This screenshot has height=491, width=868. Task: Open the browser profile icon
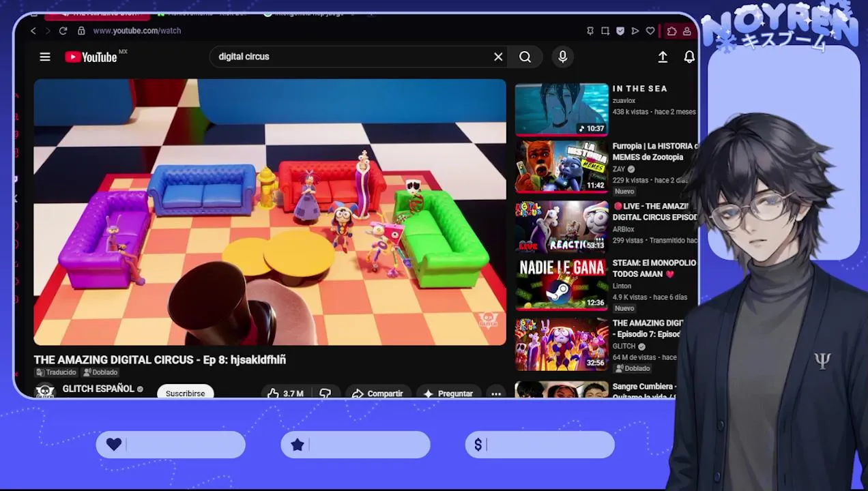pos(687,31)
